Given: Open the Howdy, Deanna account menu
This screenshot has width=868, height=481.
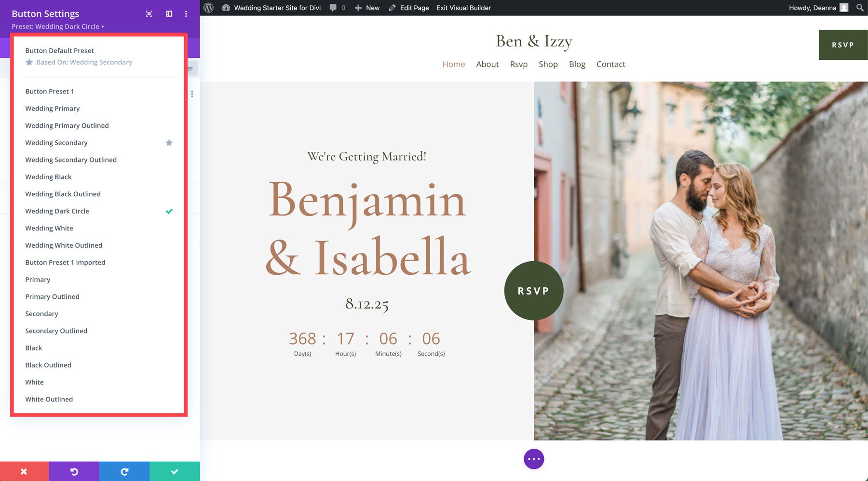Looking at the screenshot, I should point(812,8).
